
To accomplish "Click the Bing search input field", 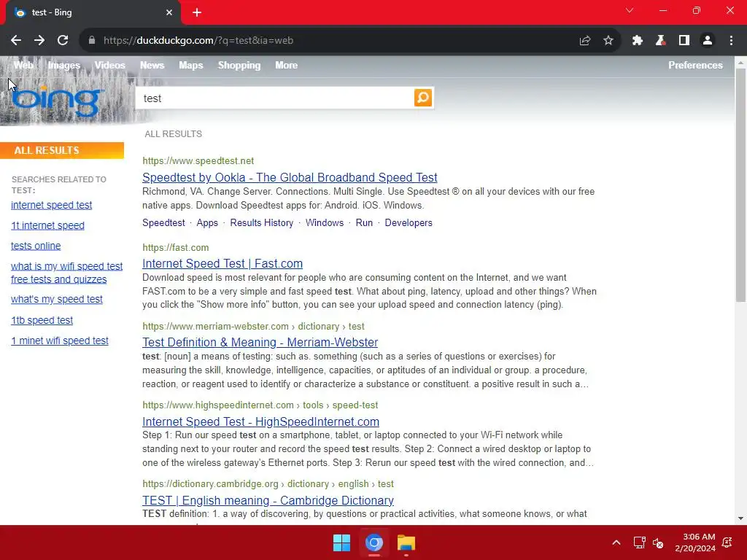I will (275, 98).
